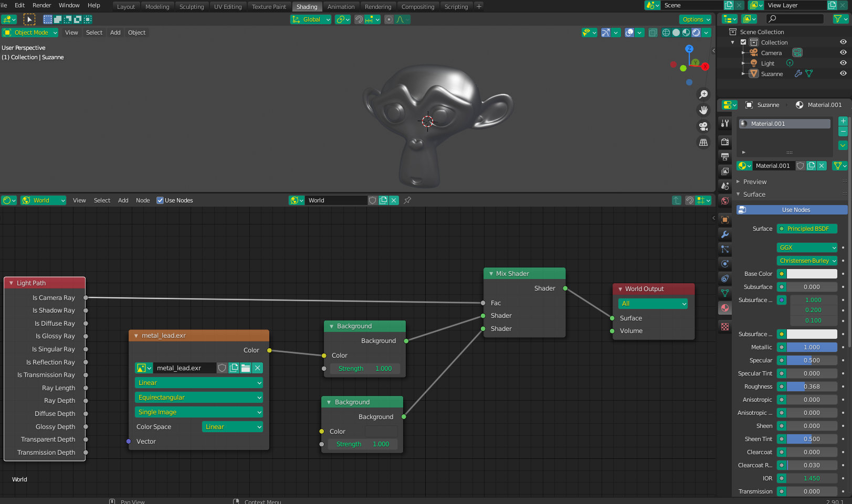Hide Suzanne in outliner
The image size is (852, 504).
843,73
